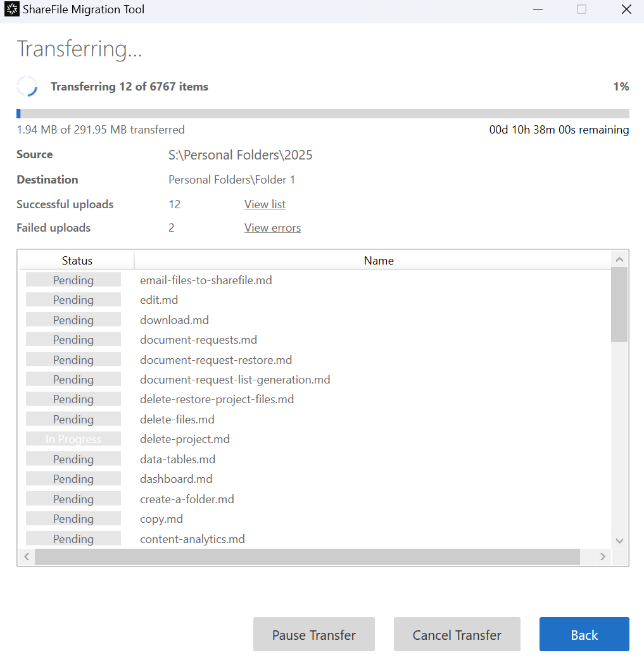Pause the transfer with Pause Transfer button
Image resolution: width=644 pixels, height=662 pixels.
(313, 634)
